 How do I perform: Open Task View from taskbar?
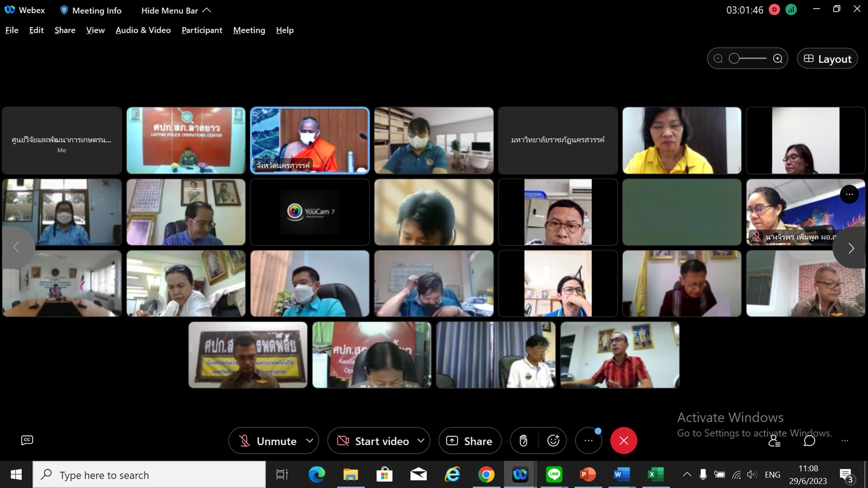pos(282,475)
